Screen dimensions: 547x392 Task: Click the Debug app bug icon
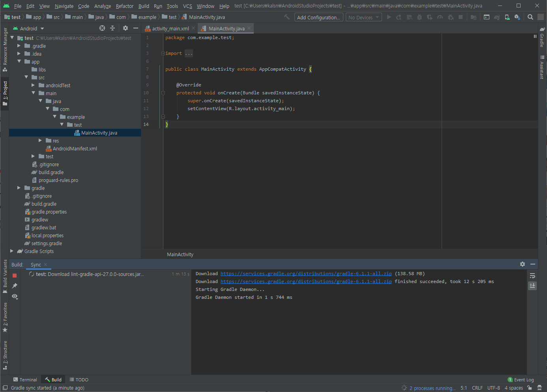coord(420,17)
